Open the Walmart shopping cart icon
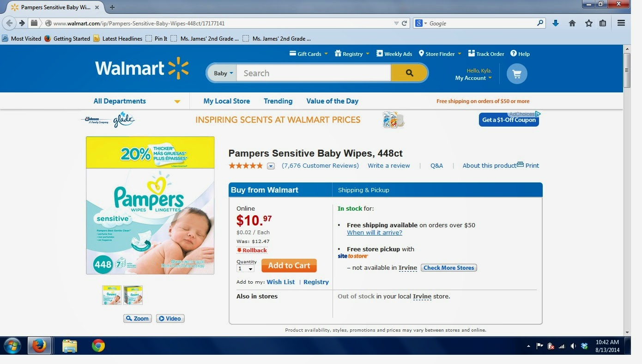This screenshot has width=642, height=364. 517,74
